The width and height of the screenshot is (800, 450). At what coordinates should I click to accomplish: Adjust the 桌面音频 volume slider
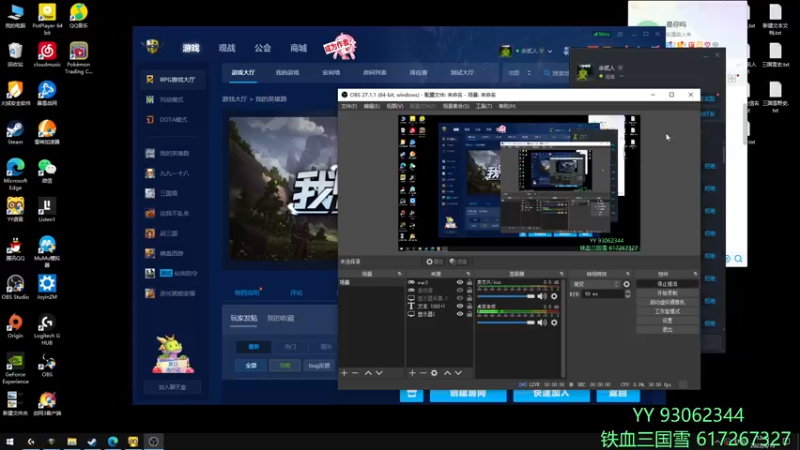click(506, 322)
